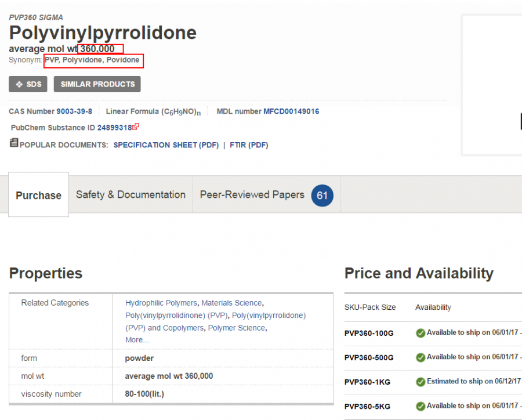Open the Specification Sheet (PDF) document
The height and width of the screenshot is (420, 522).
coord(166,145)
